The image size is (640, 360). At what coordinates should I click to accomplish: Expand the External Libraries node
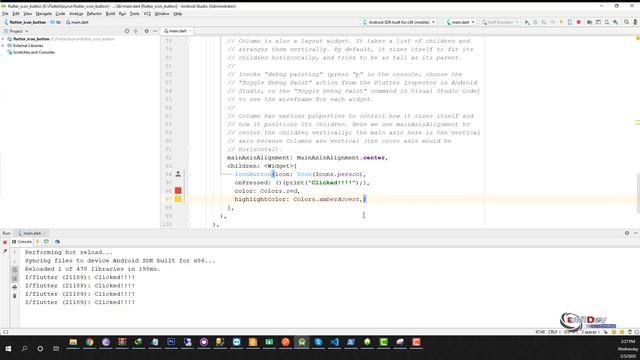click(3, 46)
